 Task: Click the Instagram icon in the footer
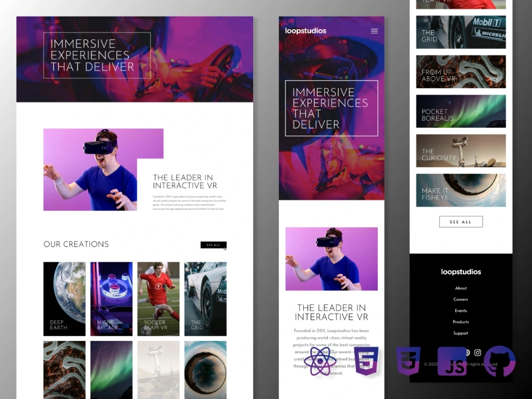pos(477,353)
